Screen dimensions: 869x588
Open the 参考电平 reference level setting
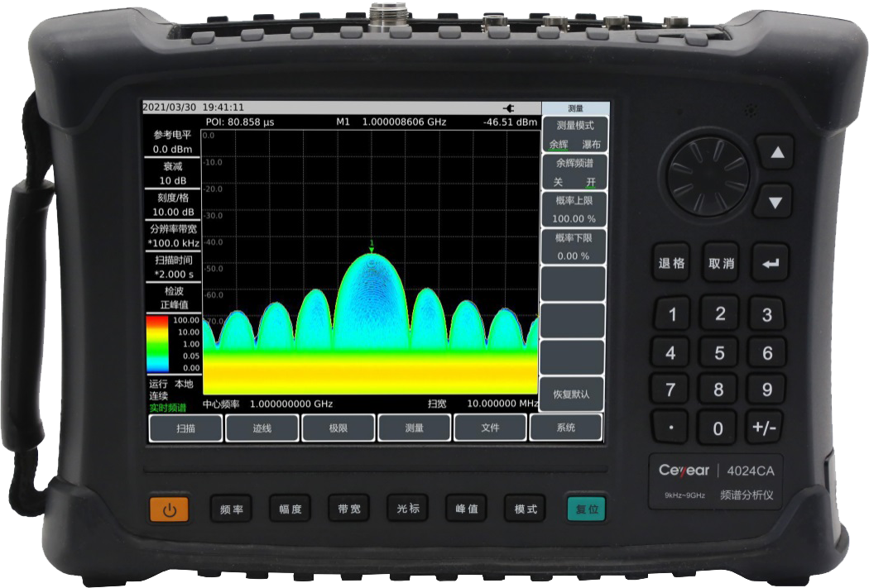172,141
